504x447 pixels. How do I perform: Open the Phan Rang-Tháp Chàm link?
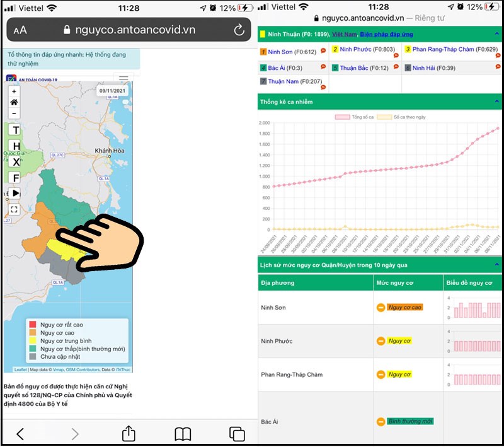tap(443, 50)
